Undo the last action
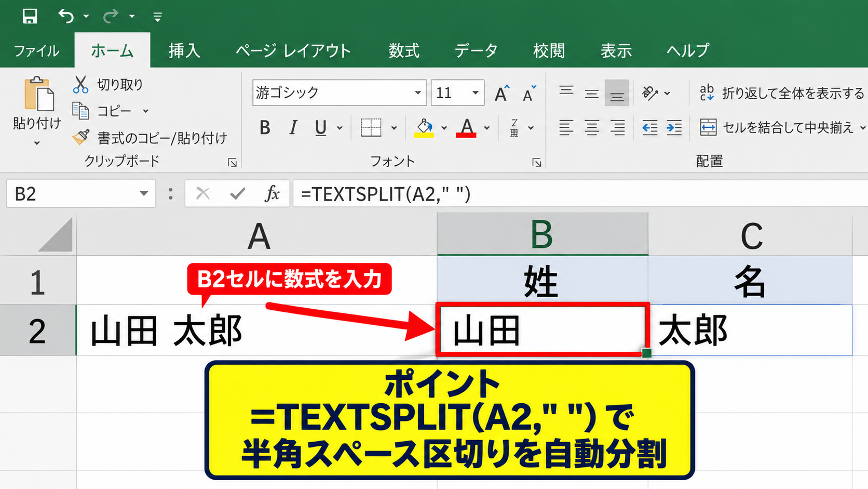This screenshot has width=868, height=489. coord(66,16)
